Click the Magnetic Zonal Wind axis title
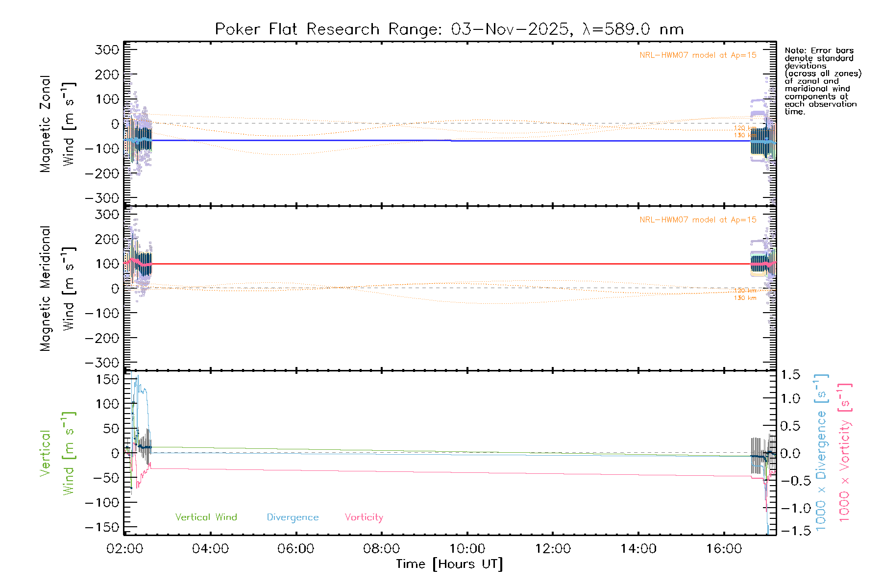Screen dimensions: 882x588 point(57,124)
